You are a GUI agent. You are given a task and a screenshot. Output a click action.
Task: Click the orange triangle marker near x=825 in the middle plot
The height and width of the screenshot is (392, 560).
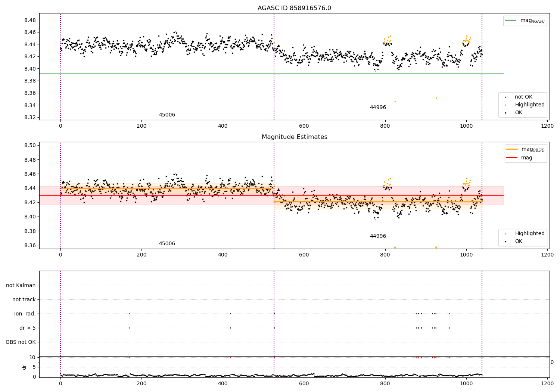(395, 248)
